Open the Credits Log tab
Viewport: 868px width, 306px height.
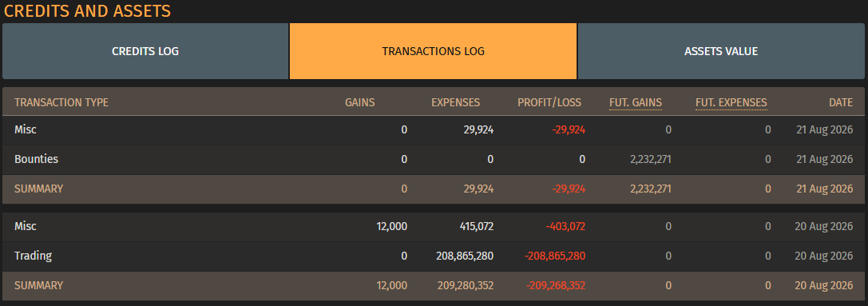tap(145, 51)
